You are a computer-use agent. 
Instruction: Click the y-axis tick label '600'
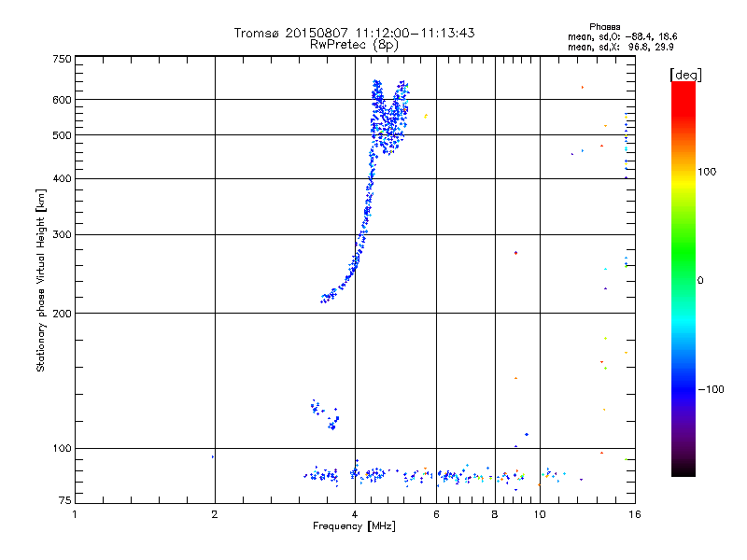(62, 100)
